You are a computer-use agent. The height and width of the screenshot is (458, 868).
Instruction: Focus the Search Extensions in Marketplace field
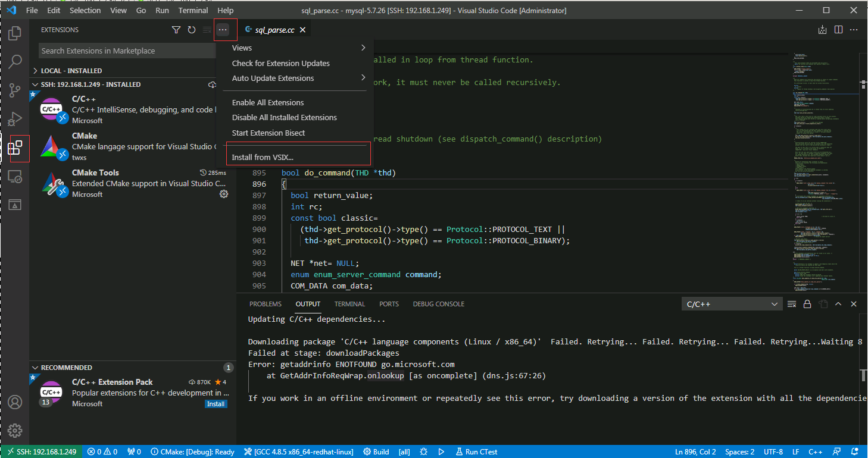(126, 51)
